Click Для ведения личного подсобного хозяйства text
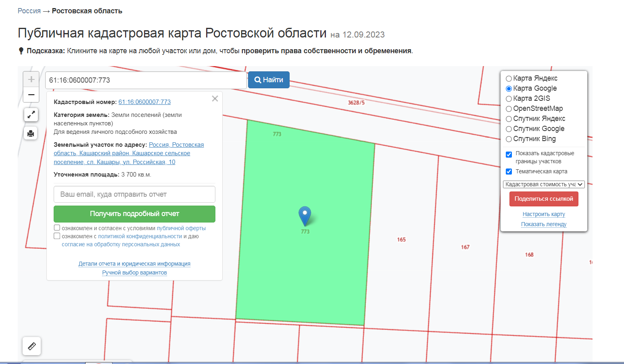Image resolution: width=624 pixels, height=364 pixels. 115,132
